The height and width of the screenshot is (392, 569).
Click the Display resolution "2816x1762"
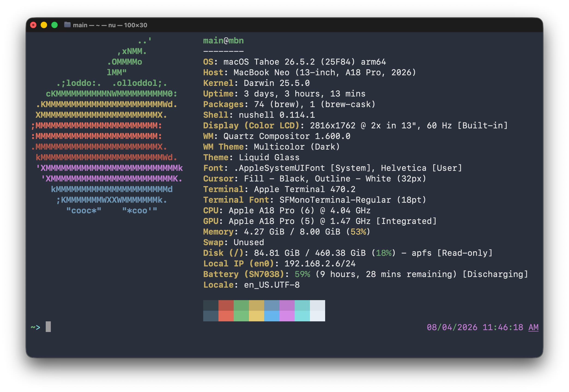tap(333, 126)
